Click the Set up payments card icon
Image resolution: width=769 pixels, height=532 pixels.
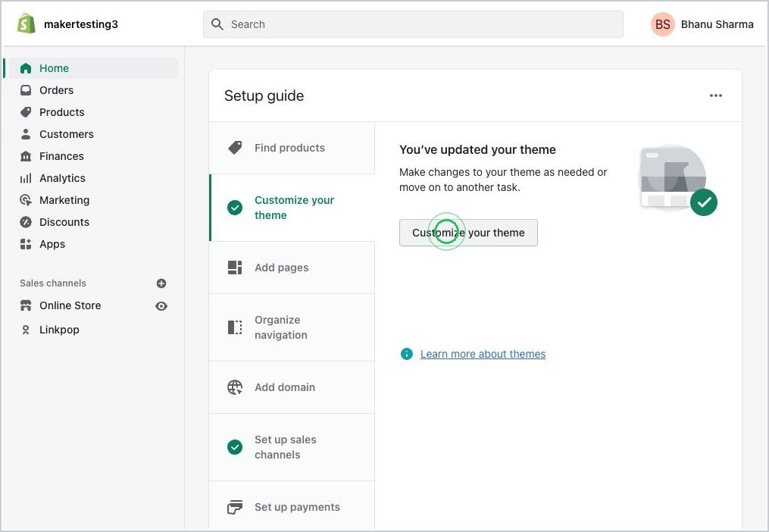tap(235, 507)
